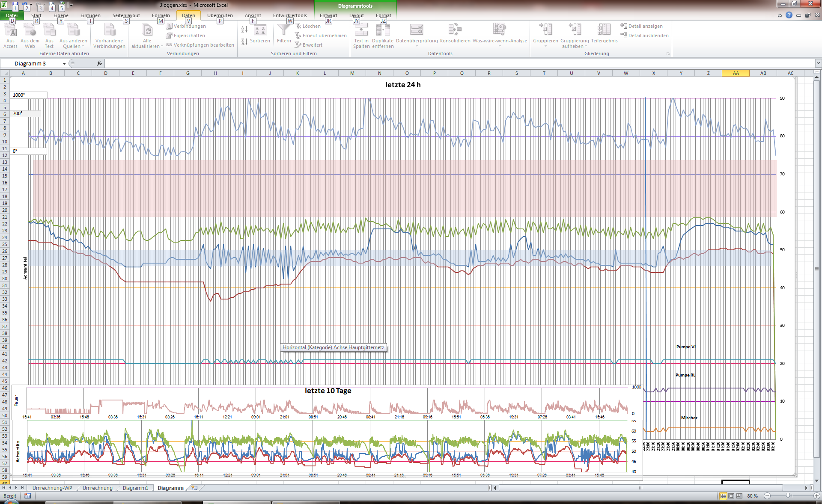Sort ascending with A-Z icon
Viewport: 822px width, 504px height.
tap(244, 30)
